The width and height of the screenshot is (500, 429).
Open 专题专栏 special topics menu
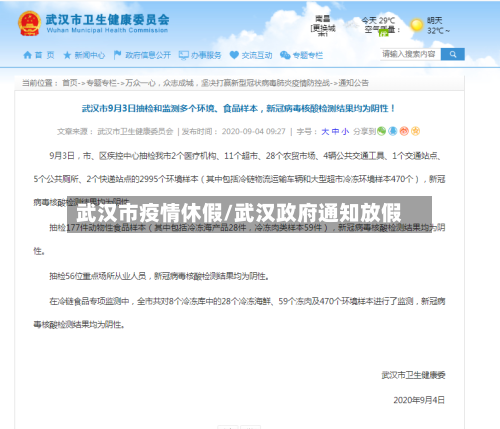[302, 55]
